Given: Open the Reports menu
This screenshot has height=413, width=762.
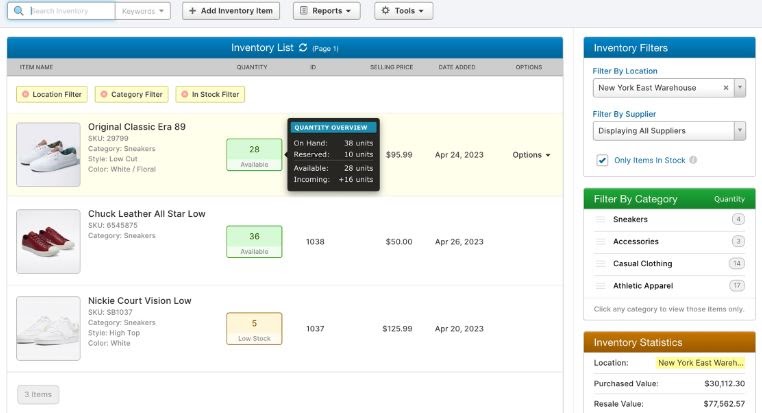Looking at the screenshot, I should point(327,11).
